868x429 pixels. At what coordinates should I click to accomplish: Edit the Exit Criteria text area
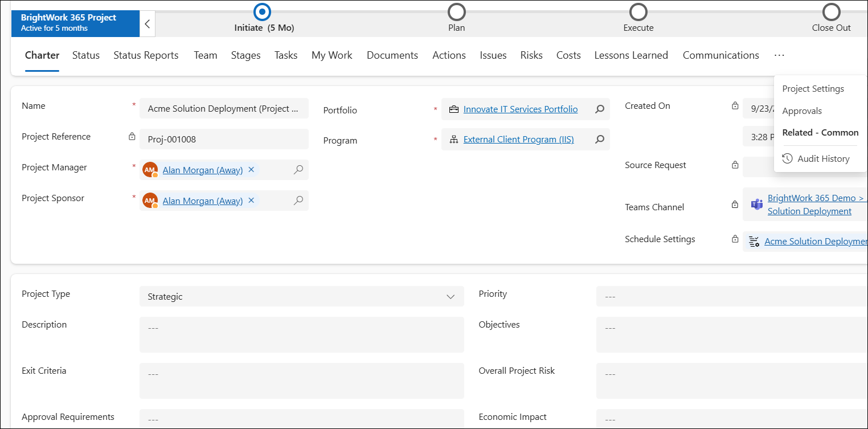click(x=302, y=381)
